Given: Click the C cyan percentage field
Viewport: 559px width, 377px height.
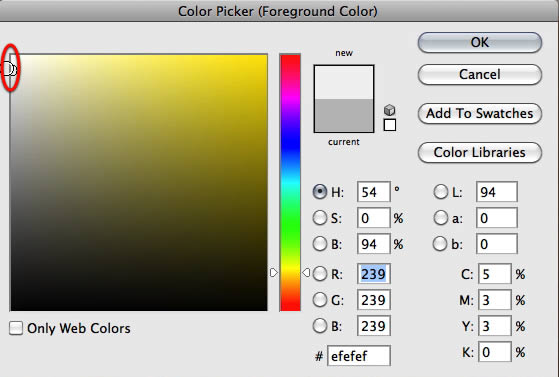Looking at the screenshot, I should coord(495,274).
